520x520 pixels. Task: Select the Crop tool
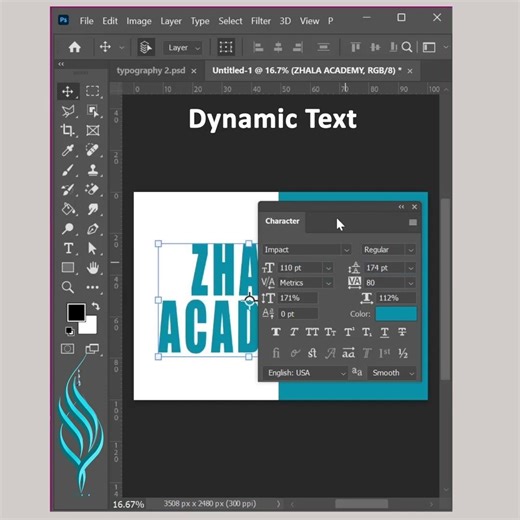(68, 130)
